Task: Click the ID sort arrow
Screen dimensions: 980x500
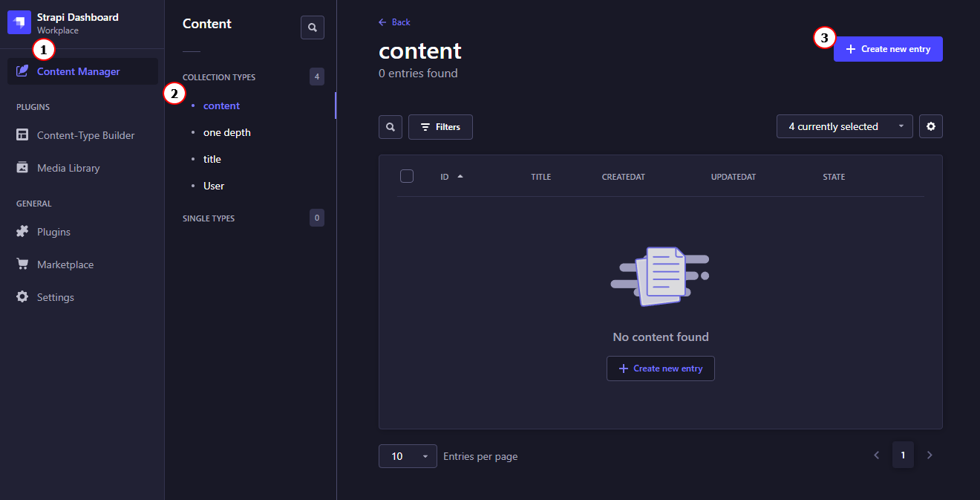Action: pos(460,176)
